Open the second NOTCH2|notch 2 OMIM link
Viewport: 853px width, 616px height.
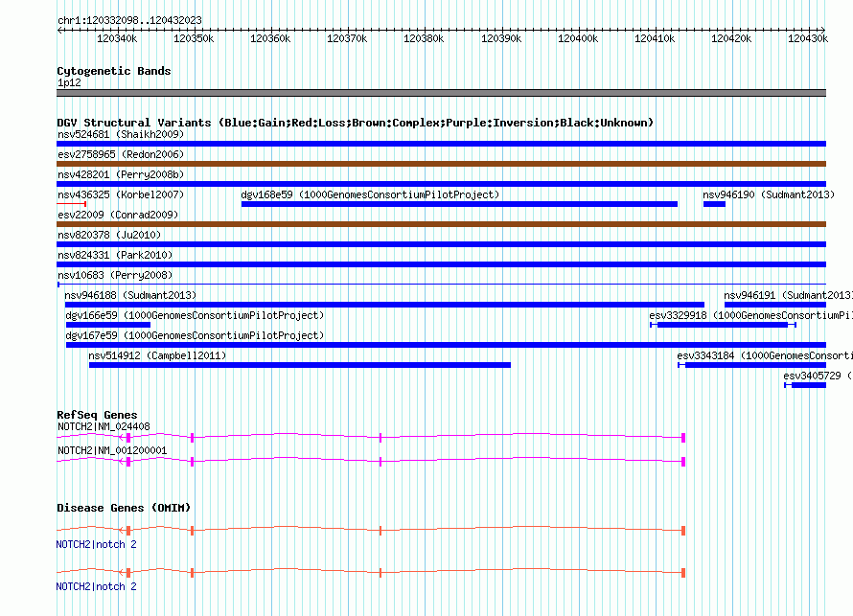click(96, 586)
